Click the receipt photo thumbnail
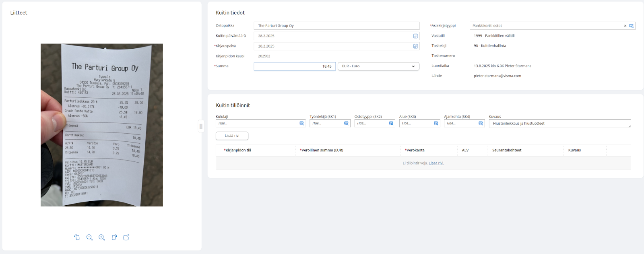Image resolution: width=644 pixels, height=254 pixels. click(102, 125)
